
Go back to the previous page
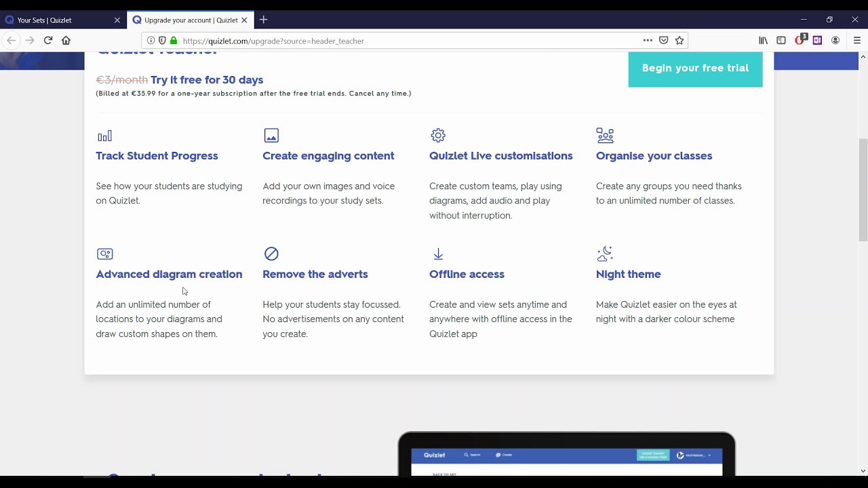(11, 41)
